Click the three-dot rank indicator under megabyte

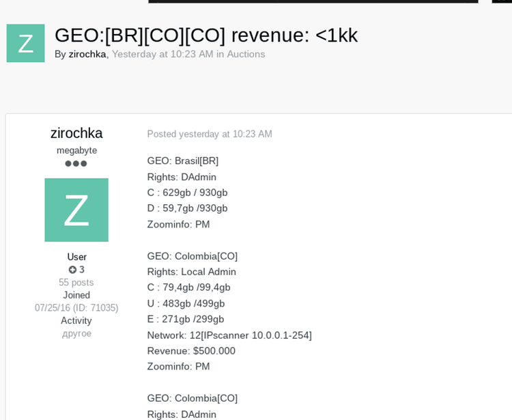(x=76, y=164)
